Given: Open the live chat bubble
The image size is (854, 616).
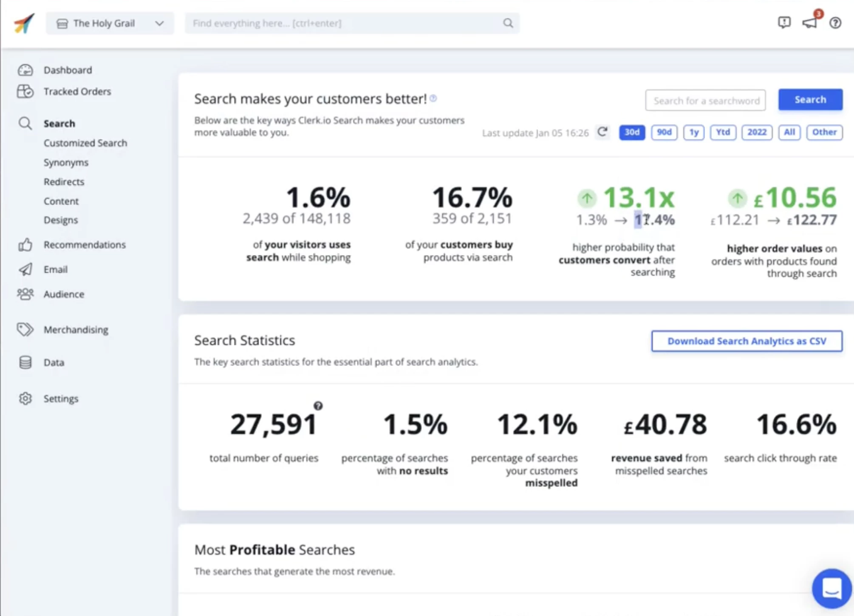Looking at the screenshot, I should 831,588.
